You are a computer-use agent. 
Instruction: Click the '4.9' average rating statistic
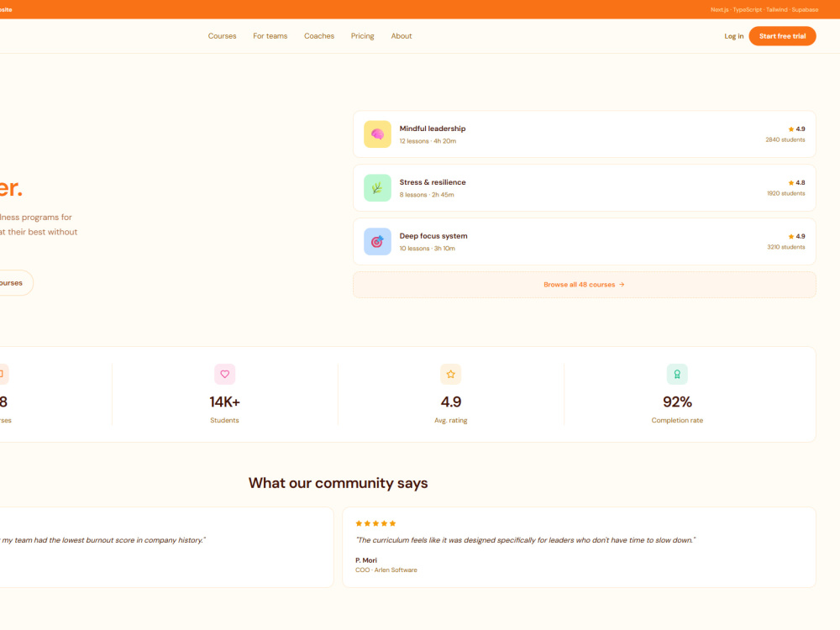[x=450, y=402]
